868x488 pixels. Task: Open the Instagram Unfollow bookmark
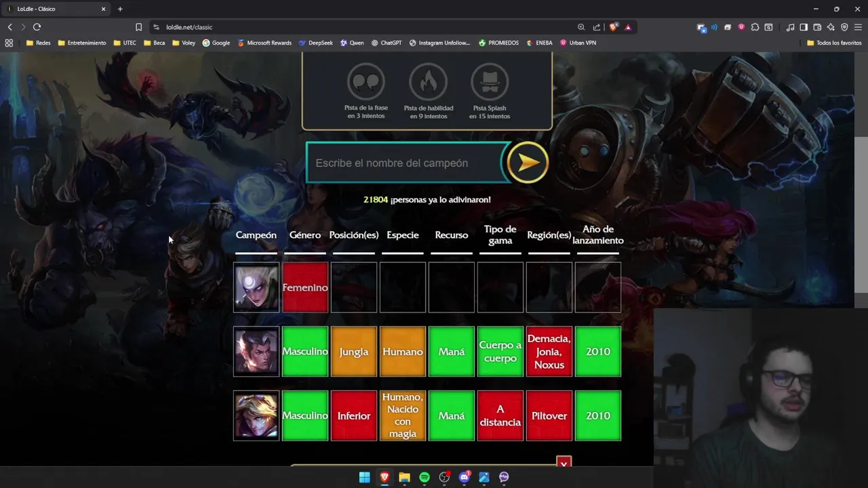(439, 43)
